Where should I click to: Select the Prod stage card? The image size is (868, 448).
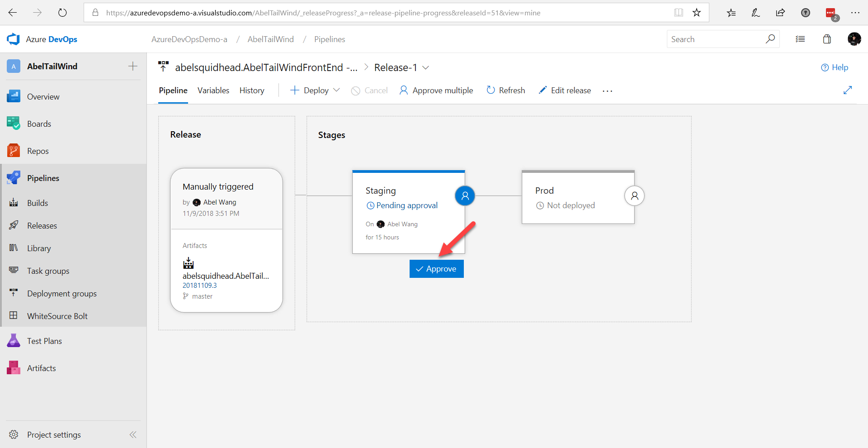pyautogui.click(x=578, y=197)
